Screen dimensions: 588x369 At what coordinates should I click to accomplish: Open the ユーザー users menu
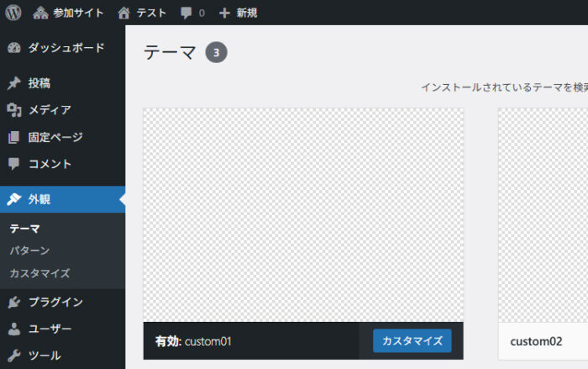[x=50, y=329]
